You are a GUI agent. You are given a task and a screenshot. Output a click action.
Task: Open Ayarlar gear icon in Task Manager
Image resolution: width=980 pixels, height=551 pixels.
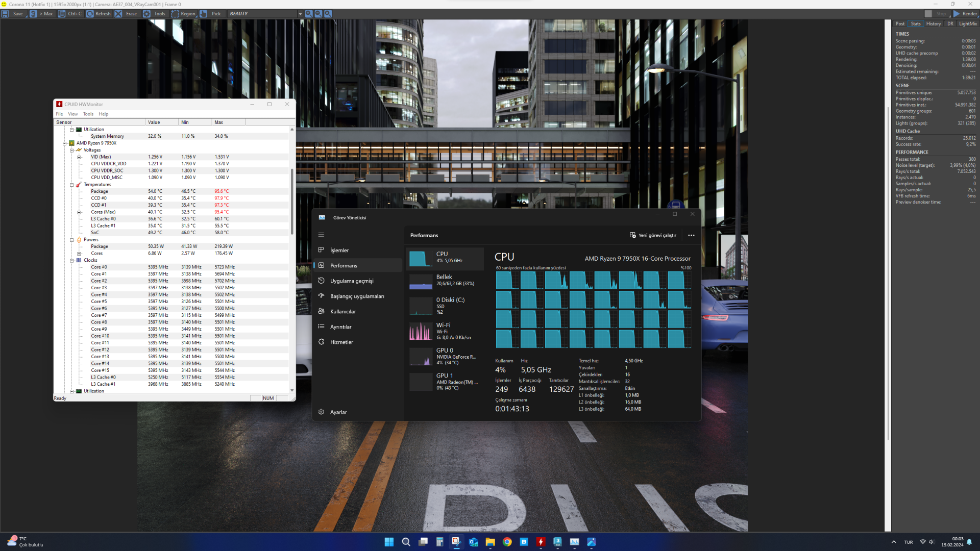[321, 412]
